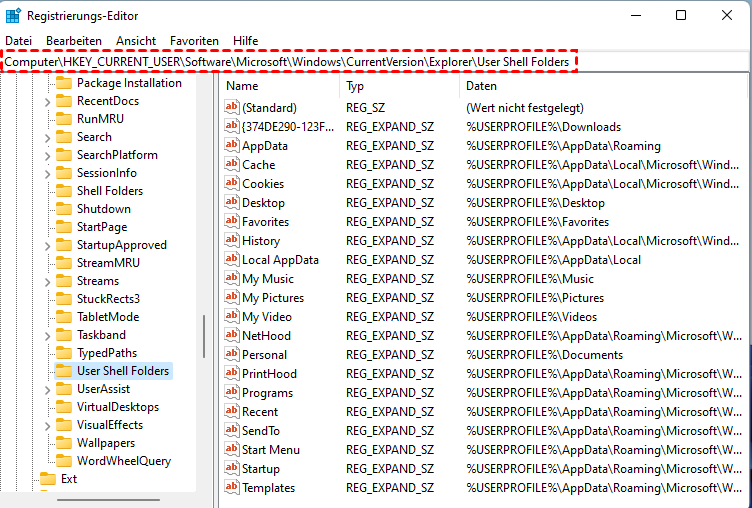Viewport: 752px width, 508px height.
Task: Click the icon of the (Standard) value
Action: 233,108
